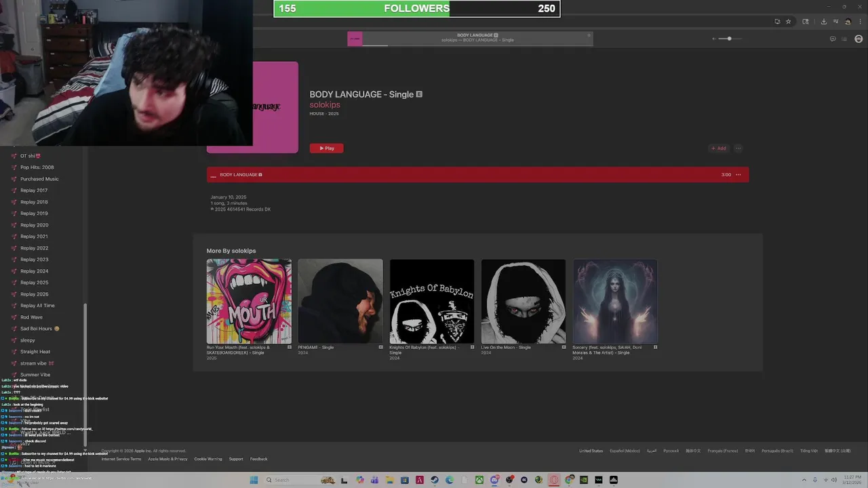Image resolution: width=868 pixels, height=488 pixels.
Task: Open the Replay All Time playlist
Action: click(x=37, y=306)
